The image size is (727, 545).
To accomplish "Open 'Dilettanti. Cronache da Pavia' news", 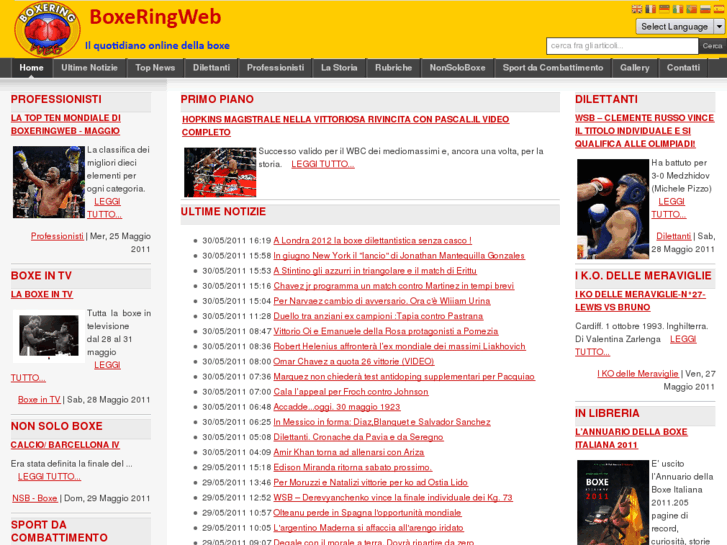I will point(358,437).
